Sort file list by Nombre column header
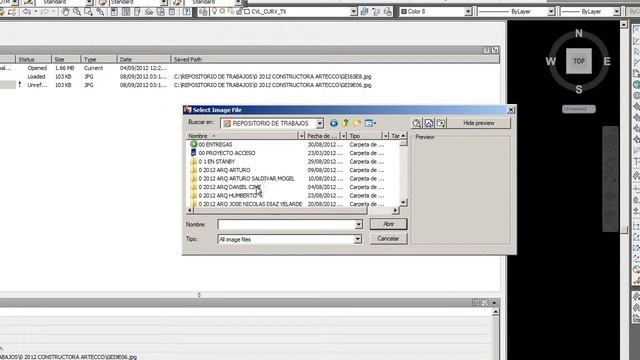The height and width of the screenshot is (360, 640). click(x=242, y=136)
